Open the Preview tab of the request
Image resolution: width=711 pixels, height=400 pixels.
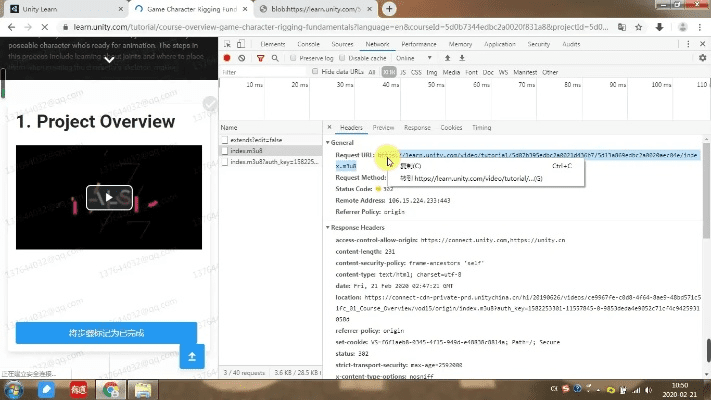(383, 128)
